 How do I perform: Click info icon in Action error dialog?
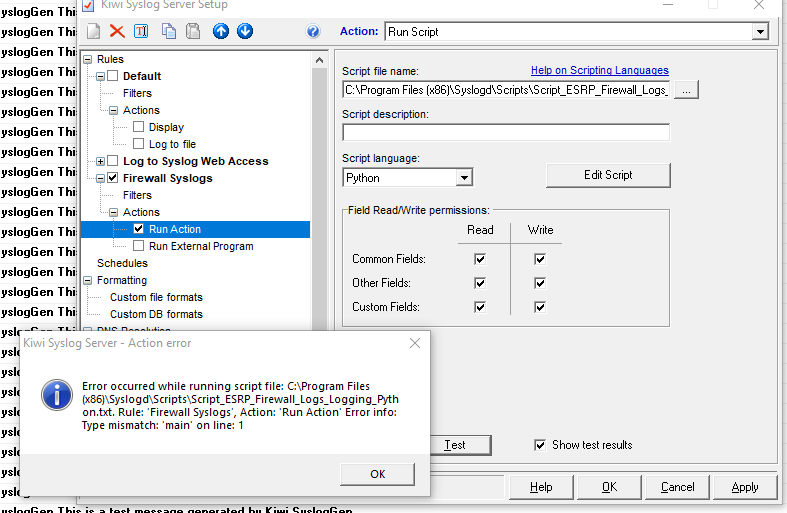point(57,395)
